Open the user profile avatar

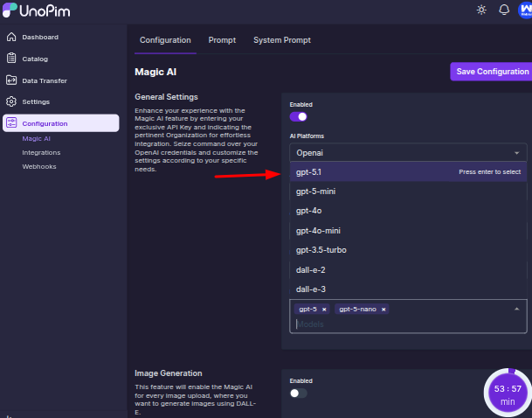(525, 10)
